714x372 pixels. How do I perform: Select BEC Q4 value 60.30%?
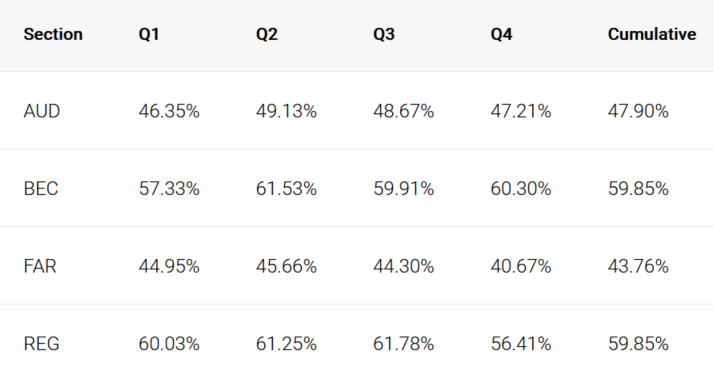coord(520,189)
